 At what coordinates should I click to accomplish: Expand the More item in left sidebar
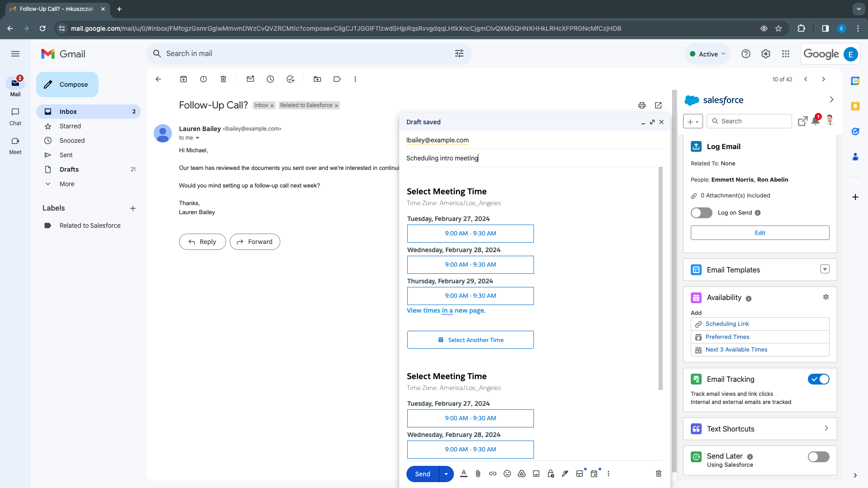click(x=67, y=184)
